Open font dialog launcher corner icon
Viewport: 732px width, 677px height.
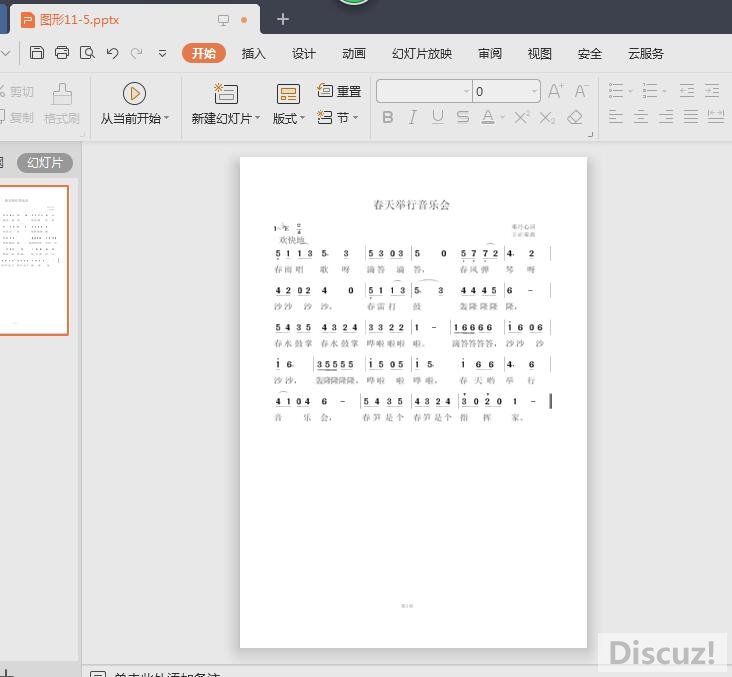pyautogui.click(x=590, y=134)
